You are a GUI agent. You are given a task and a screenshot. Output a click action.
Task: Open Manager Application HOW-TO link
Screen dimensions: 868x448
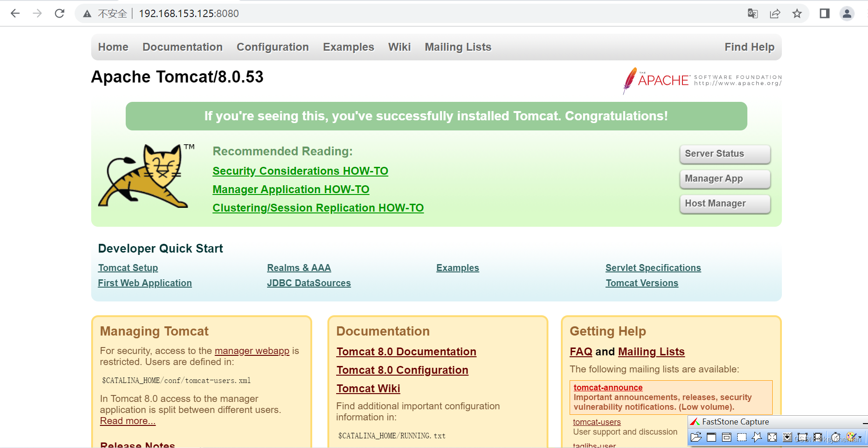point(291,189)
